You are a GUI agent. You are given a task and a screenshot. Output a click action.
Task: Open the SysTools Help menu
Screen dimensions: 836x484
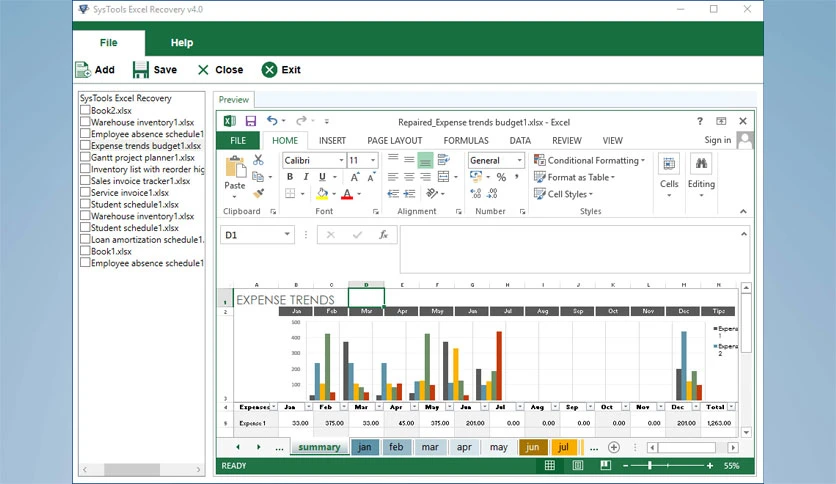(x=182, y=43)
